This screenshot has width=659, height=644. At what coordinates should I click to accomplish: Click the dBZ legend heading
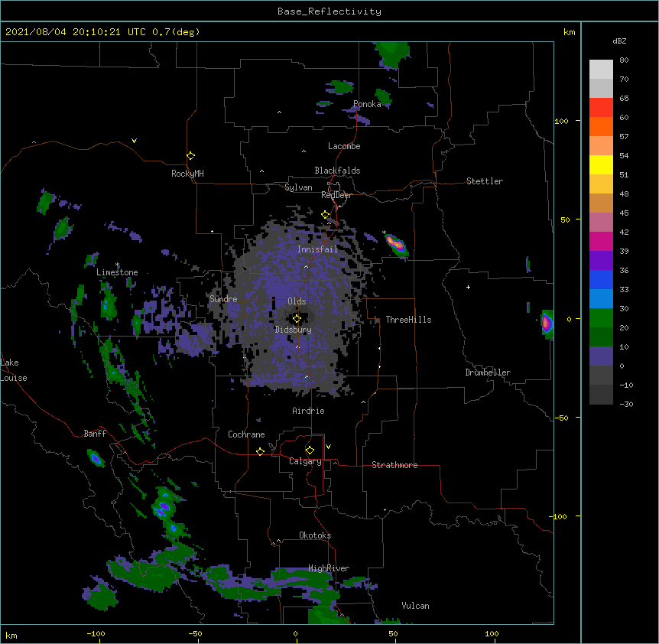pos(619,41)
